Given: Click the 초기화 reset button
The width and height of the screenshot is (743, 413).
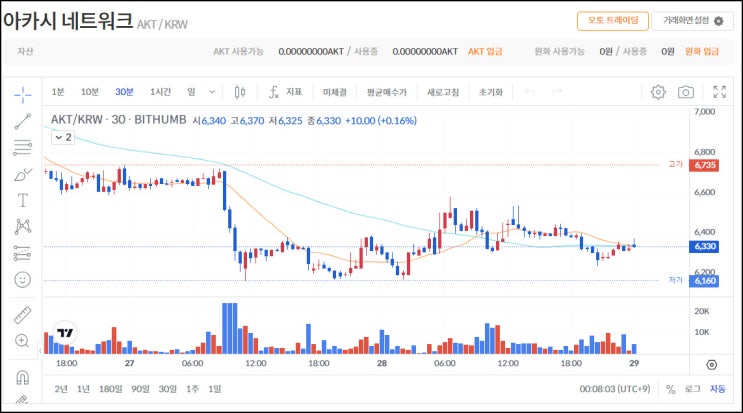Looking at the screenshot, I should (490, 92).
